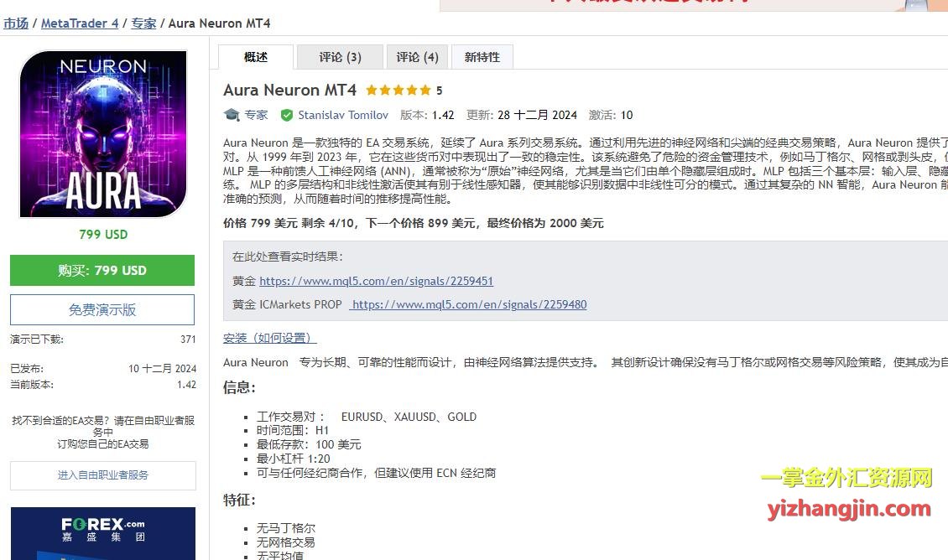Image resolution: width=948 pixels, height=560 pixels.
Task: Open author Stanislav Tomilov profile
Action: [x=343, y=115]
